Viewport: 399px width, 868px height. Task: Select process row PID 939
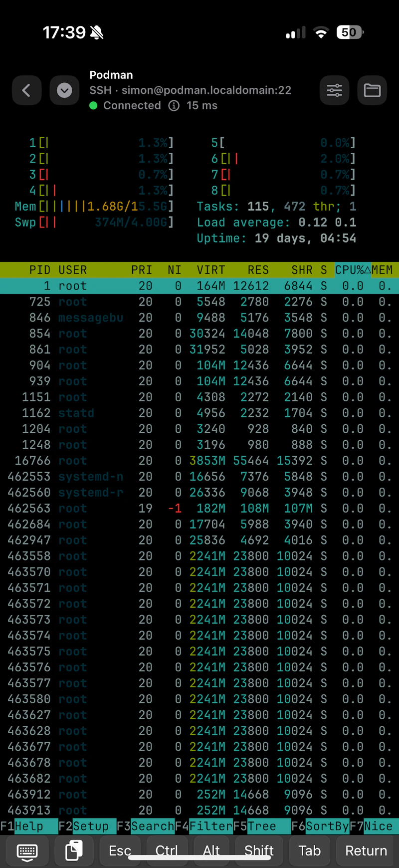[199, 381]
